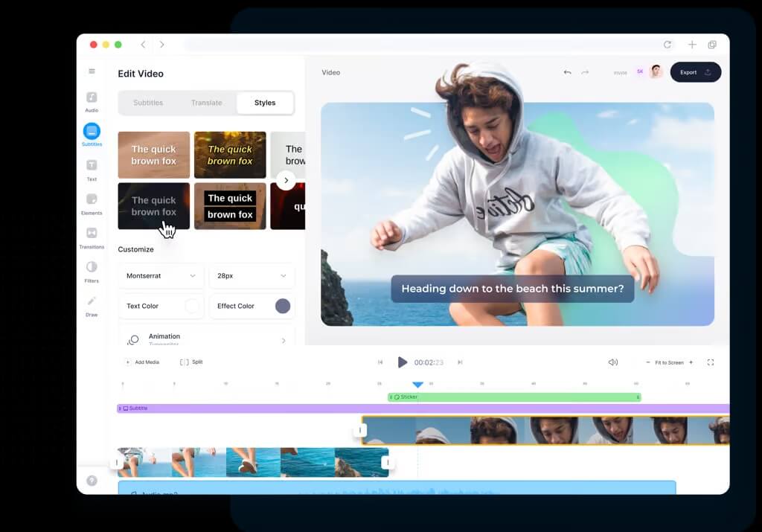Screen dimensions: 762x532
Task: Open the user profile avatar
Action: pyautogui.click(x=656, y=71)
